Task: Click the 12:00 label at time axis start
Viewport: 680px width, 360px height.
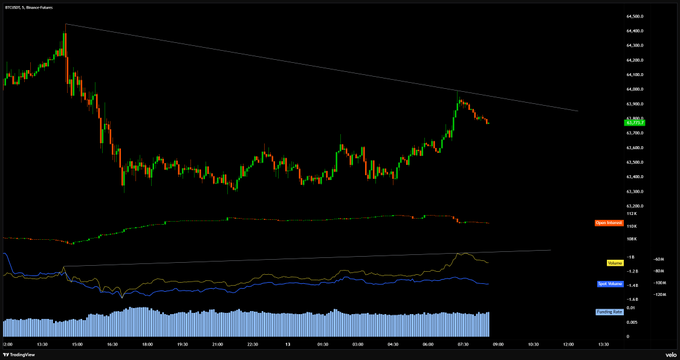Action: [7, 344]
